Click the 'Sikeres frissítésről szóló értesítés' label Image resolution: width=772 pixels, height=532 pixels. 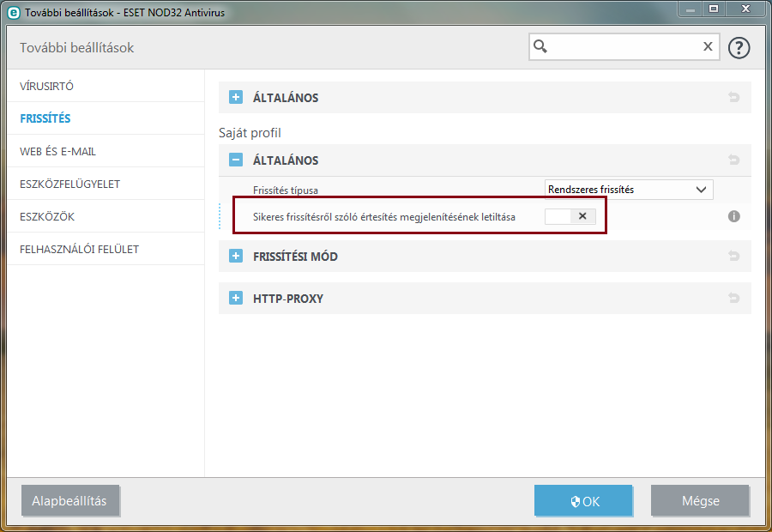click(384, 217)
